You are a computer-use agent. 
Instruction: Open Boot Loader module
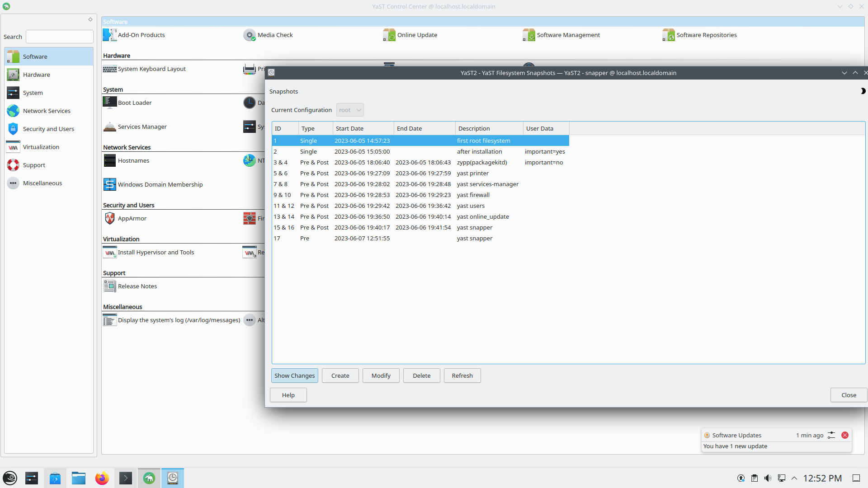[x=127, y=103]
